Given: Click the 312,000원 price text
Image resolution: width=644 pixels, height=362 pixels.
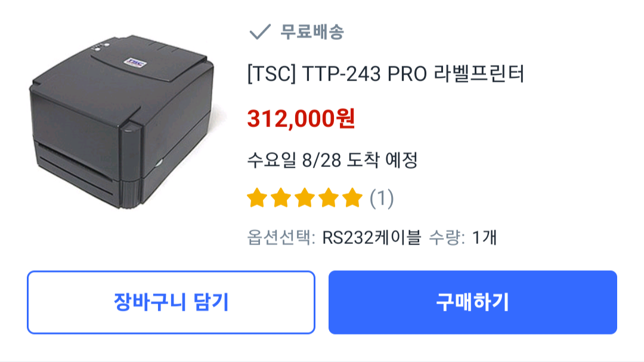Looking at the screenshot, I should pos(301,119).
